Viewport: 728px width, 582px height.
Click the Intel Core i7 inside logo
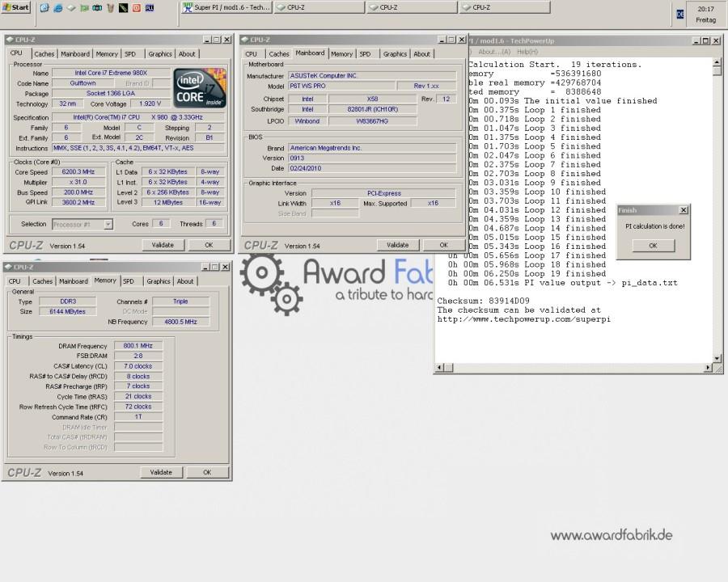pyautogui.click(x=200, y=88)
